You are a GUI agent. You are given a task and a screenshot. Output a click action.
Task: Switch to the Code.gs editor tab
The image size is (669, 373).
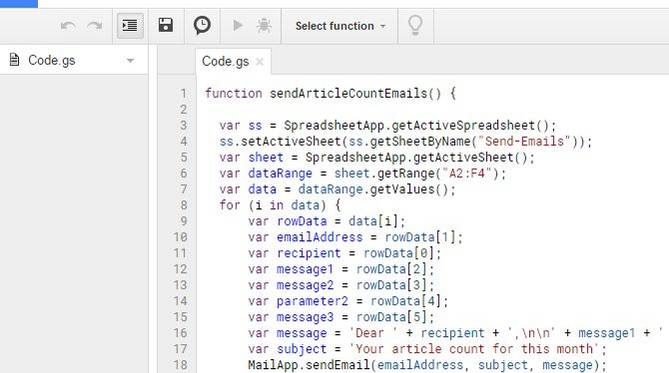(x=225, y=61)
